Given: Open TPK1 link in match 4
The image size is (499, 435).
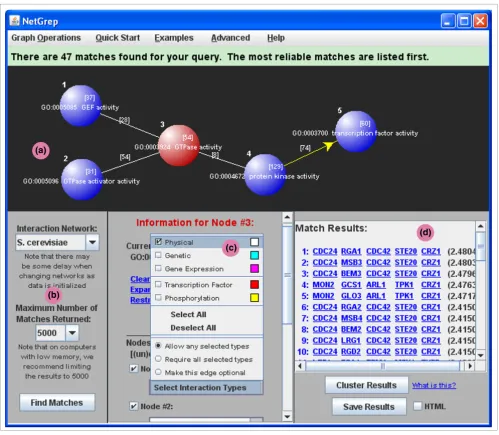Looking at the screenshot, I should click(404, 285).
